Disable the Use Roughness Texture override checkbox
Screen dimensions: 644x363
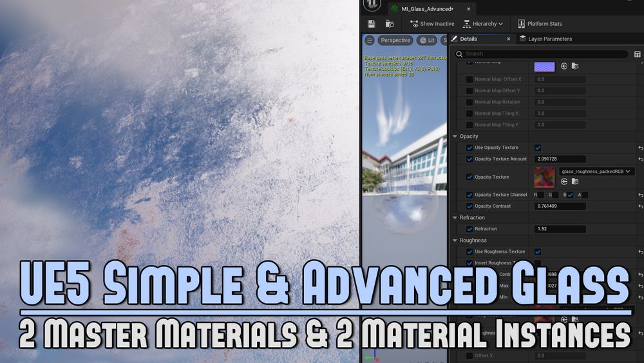[x=469, y=251]
